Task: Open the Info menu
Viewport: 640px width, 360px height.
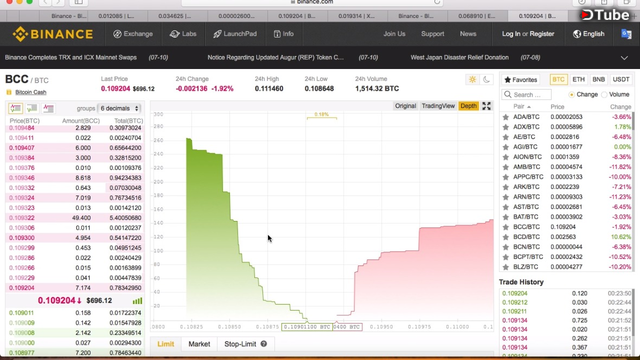Action: point(284,34)
